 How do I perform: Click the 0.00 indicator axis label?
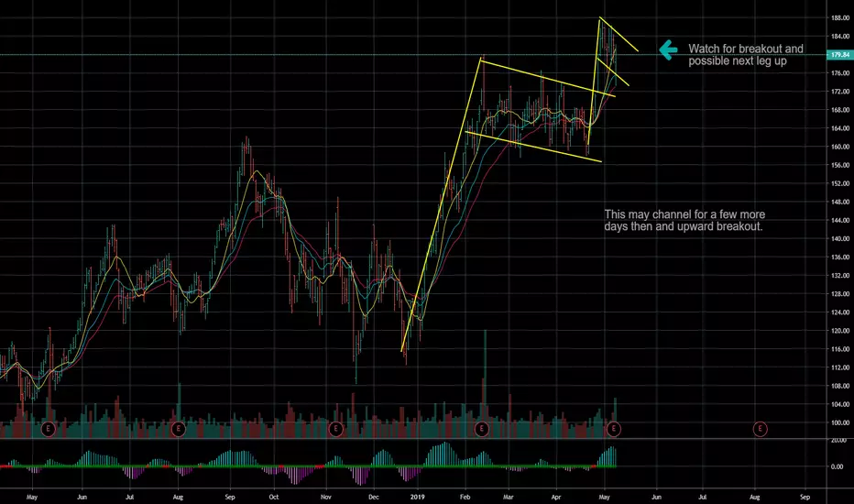tap(838, 467)
